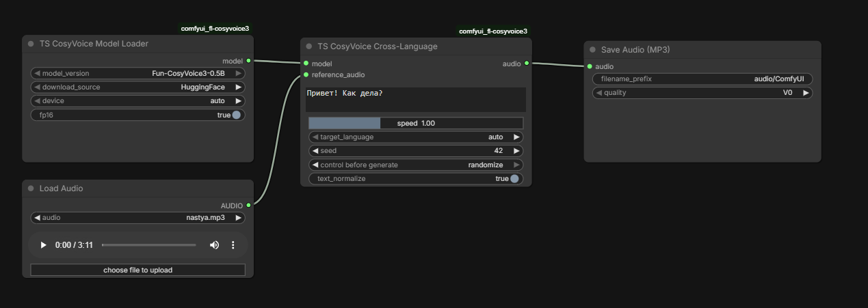Click the comfyui_fl-cosyvoice3 badge above Cross-Language
This screenshot has height=308, width=868.
(x=493, y=31)
